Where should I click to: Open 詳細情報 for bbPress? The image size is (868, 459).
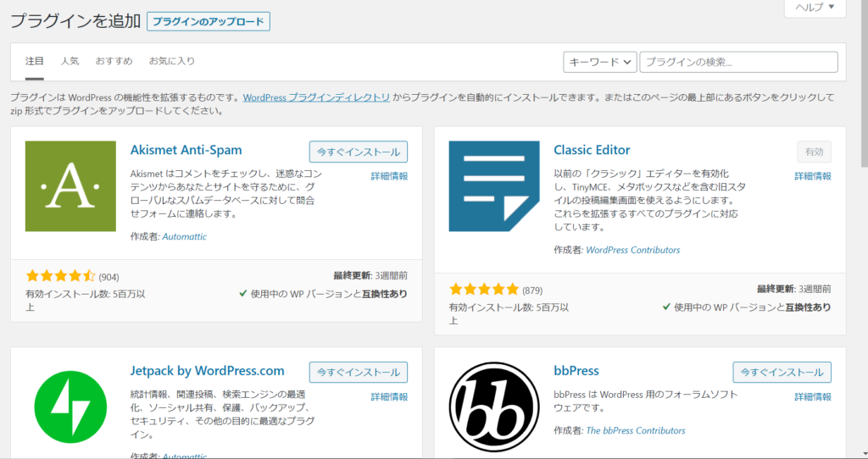pos(813,396)
